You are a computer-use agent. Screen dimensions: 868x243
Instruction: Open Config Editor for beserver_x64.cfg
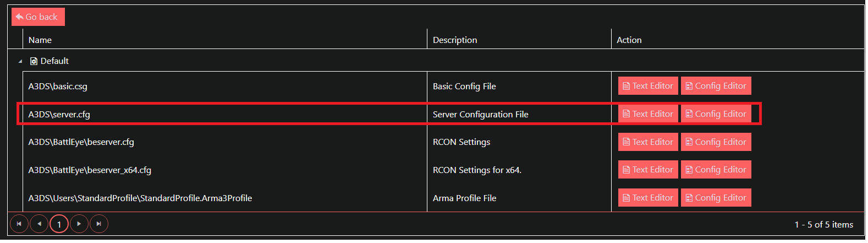point(716,170)
